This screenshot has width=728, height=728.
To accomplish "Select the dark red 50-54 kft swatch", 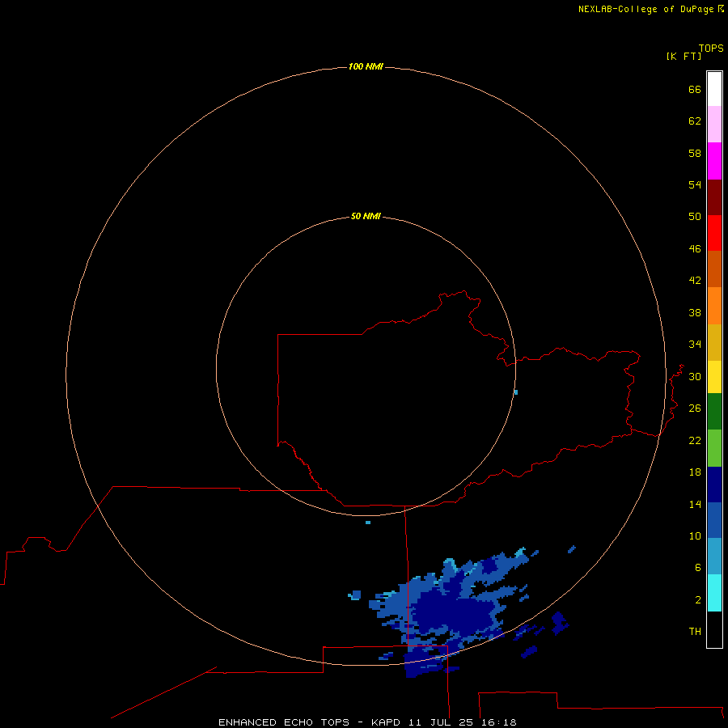I will [714, 197].
